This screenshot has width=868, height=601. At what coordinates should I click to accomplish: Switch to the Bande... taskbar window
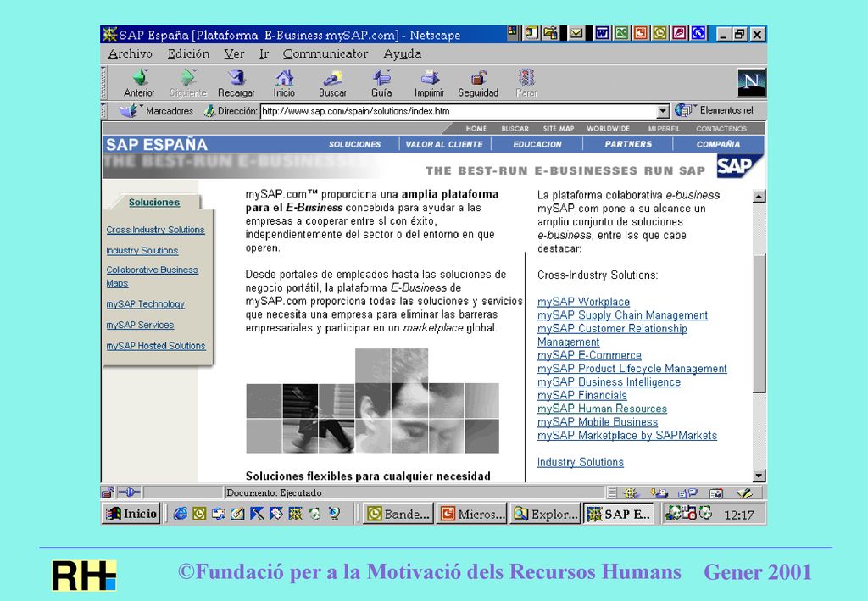coord(398,515)
